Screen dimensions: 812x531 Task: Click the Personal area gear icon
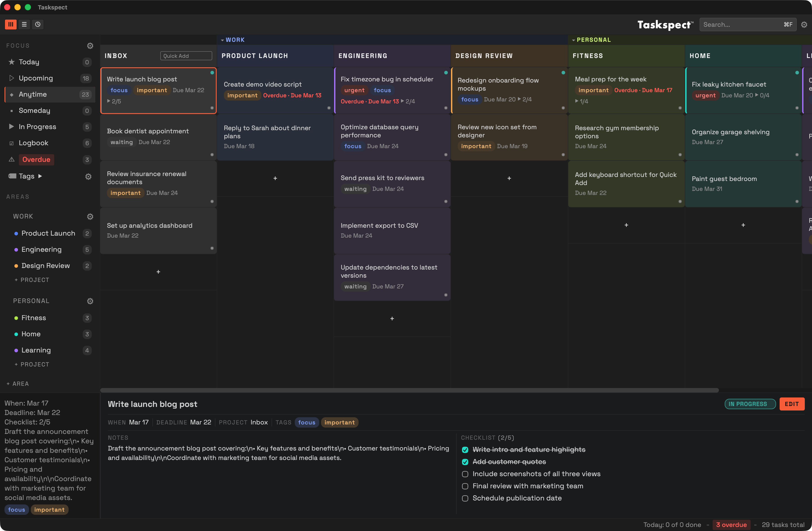point(90,301)
